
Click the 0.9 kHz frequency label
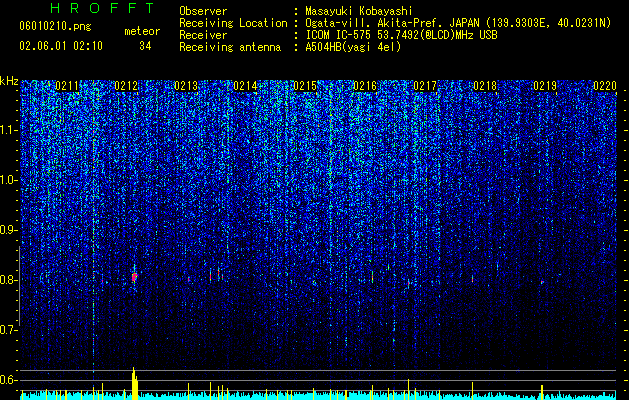coord(9,230)
